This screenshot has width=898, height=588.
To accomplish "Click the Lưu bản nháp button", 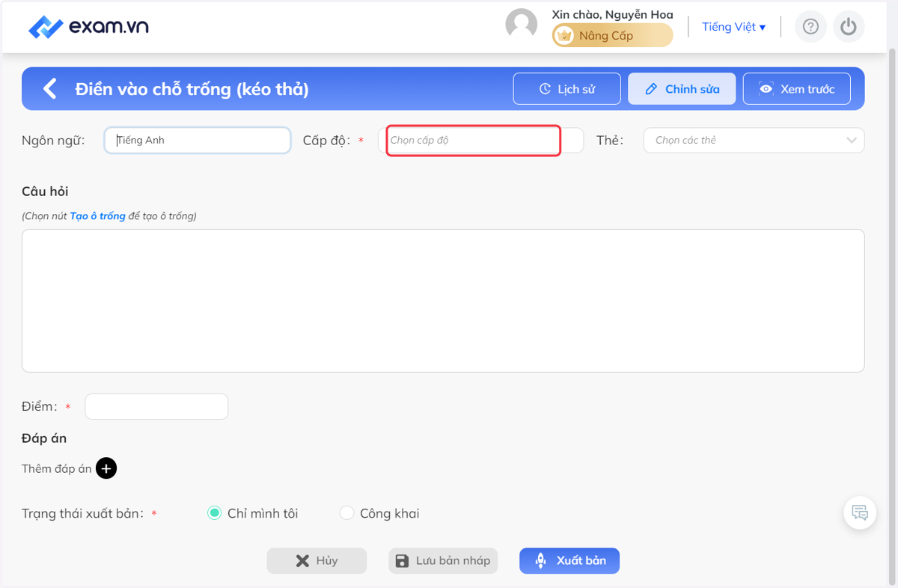I will [x=442, y=560].
